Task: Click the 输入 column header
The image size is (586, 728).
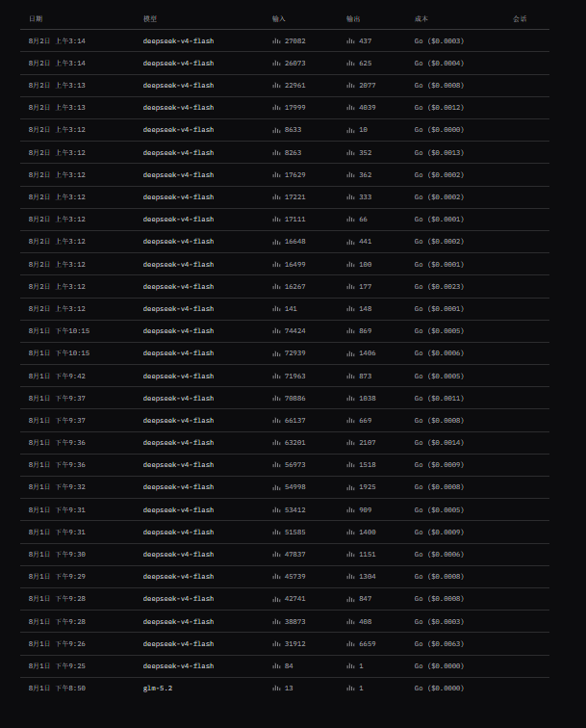Action: pos(279,19)
